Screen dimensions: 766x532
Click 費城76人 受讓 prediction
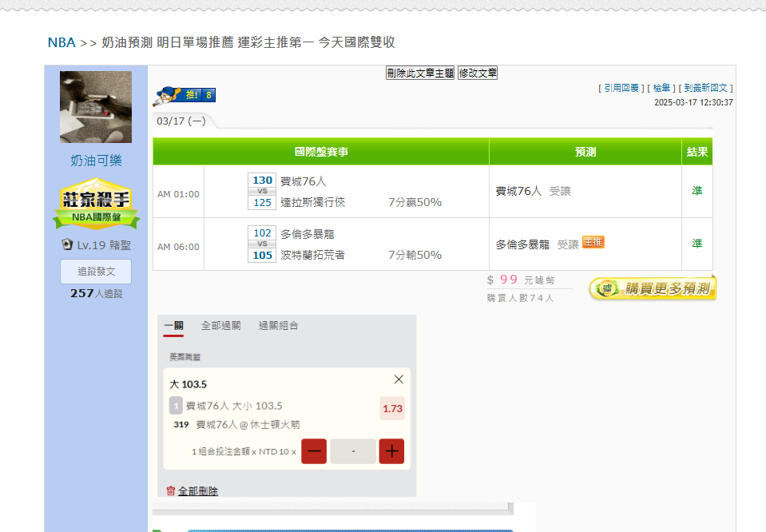point(533,191)
